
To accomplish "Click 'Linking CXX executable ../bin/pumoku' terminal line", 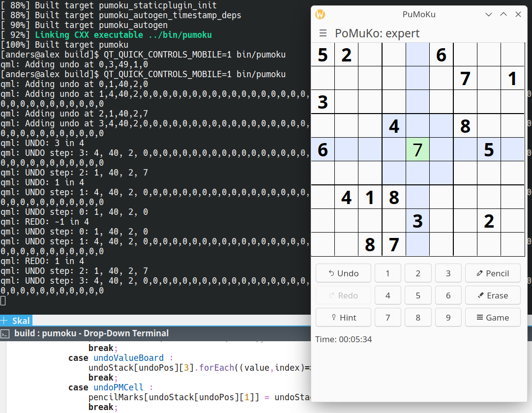I will click(123, 35).
